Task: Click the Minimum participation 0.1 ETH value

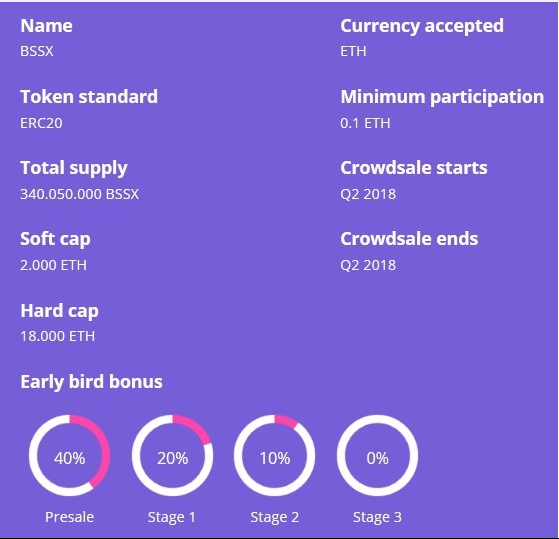Action: click(x=365, y=123)
